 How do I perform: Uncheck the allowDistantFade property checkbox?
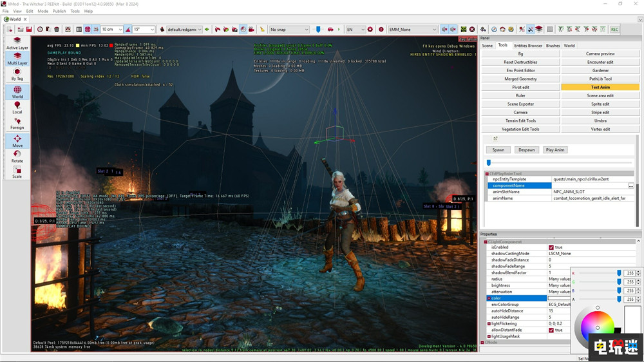pyautogui.click(x=551, y=330)
